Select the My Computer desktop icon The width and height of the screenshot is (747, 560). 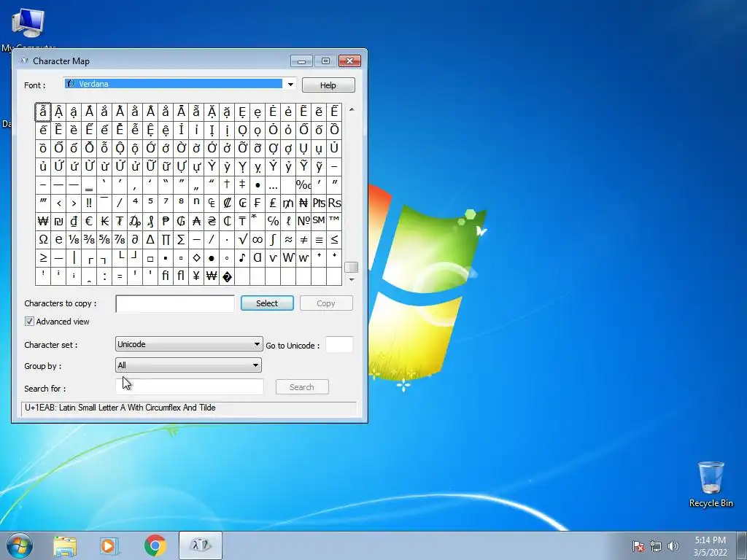tap(28, 28)
